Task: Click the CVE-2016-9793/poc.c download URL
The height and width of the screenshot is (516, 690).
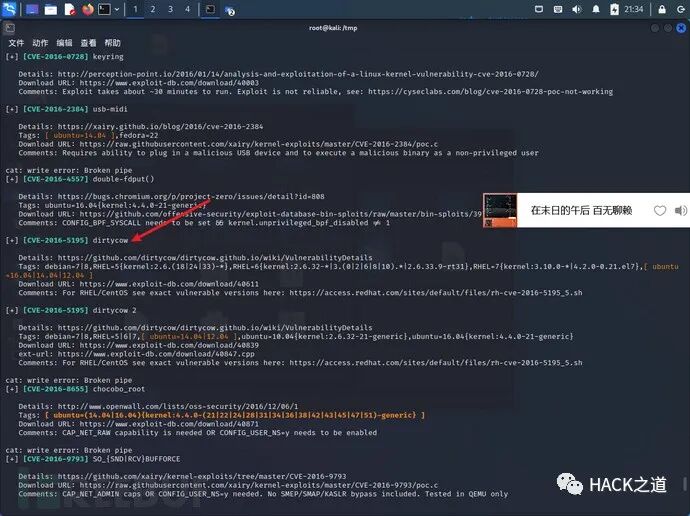Action: pos(259,485)
